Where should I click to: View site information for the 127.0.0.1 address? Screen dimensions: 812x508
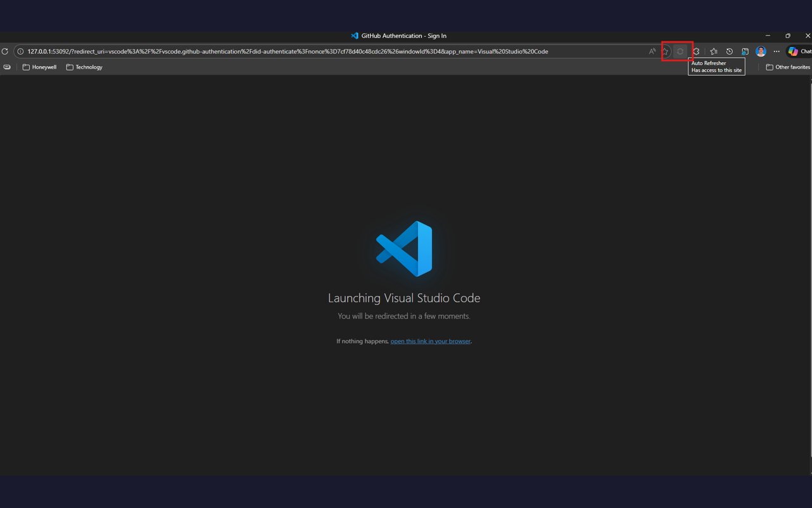(x=20, y=51)
